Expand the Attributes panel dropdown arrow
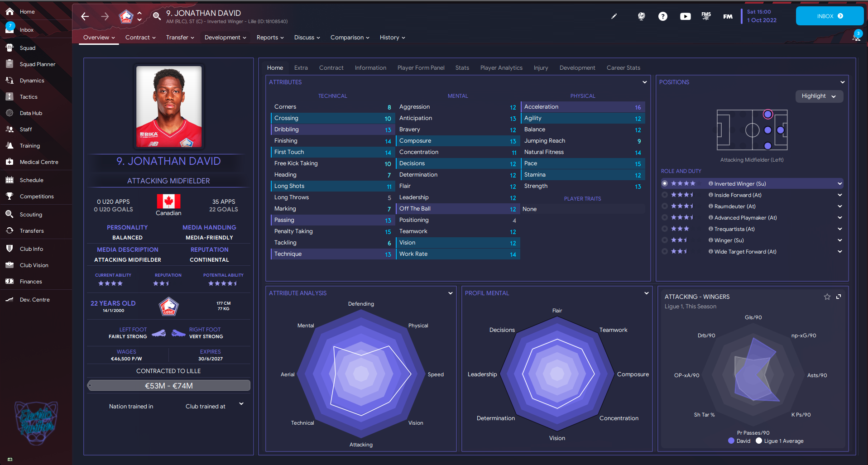The image size is (868, 465). click(644, 82)
